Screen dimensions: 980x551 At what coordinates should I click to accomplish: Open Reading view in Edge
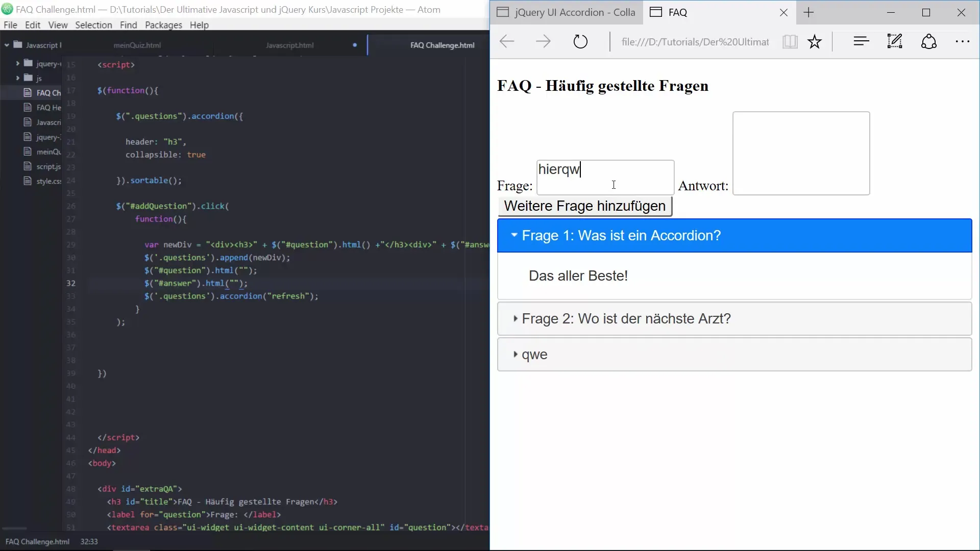pyautogui.click(x=790, y=42)
